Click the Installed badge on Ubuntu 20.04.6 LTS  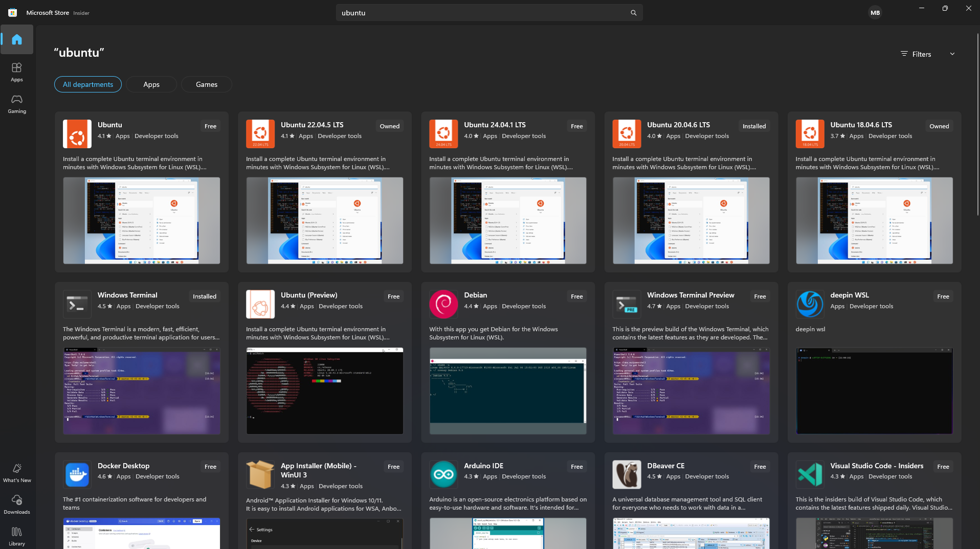pyautogui.click(x=754, y=126)
